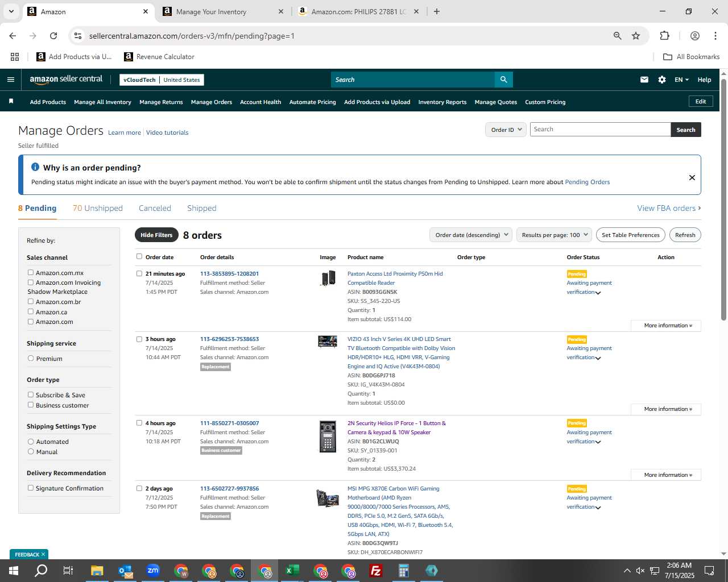Switch to the Canceled orders tab
Screen dimensions: 728x582
155,208
